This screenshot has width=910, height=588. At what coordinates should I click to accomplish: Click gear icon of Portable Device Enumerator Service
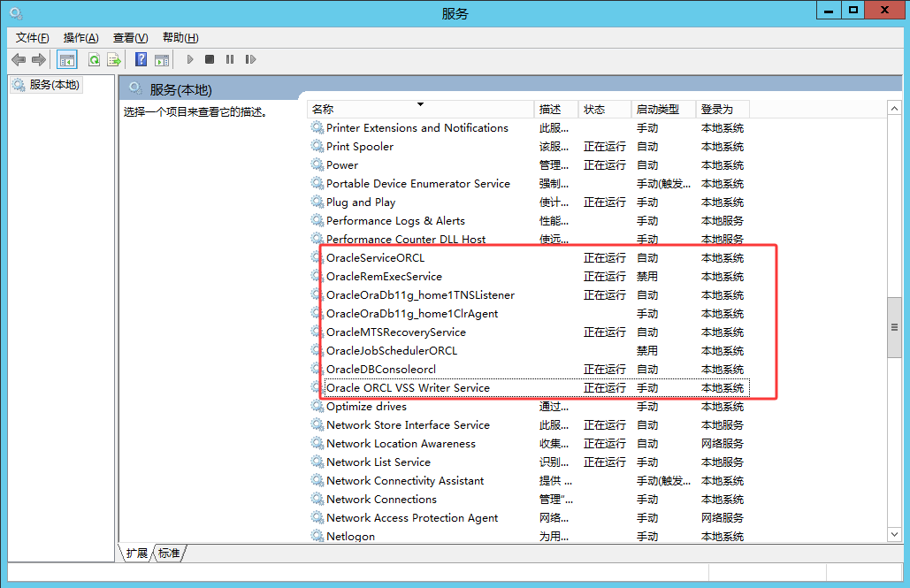point(317,183)
